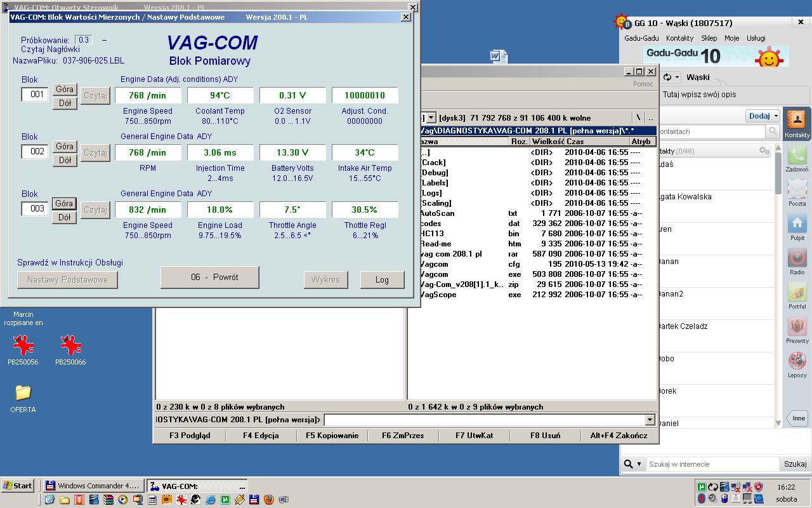Image resolution: width=812 pixels, height=508 pixels.
Task: Launch Windows Media Player from quick launch
Action: click(x=122, y=500)
